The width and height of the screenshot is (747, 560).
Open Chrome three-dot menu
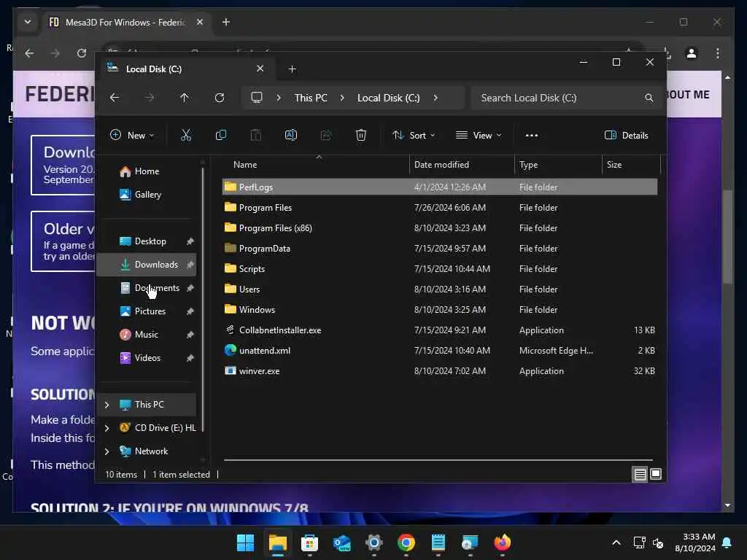[x=718, y=52]
